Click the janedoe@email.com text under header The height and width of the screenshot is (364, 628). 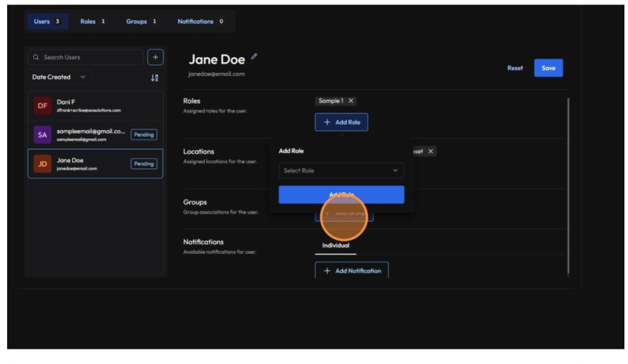click(x=216, y=74)
